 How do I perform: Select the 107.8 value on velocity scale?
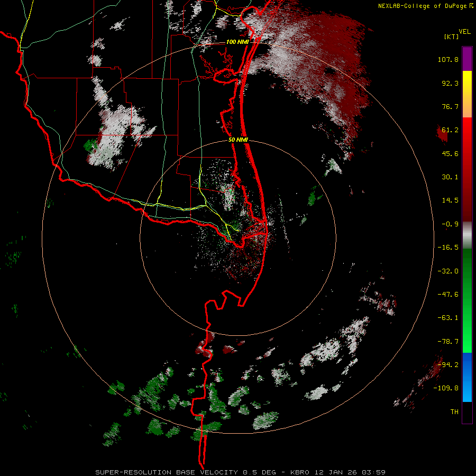[448, 59]
